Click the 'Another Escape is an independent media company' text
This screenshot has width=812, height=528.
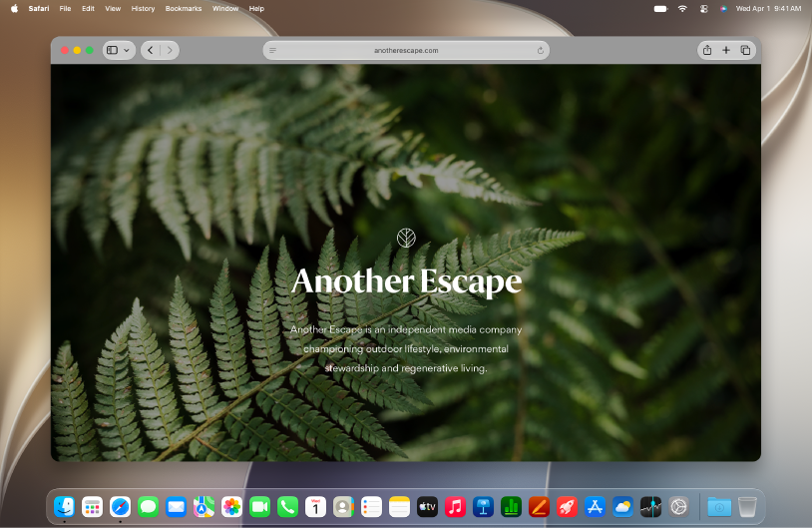coord(406,329)
